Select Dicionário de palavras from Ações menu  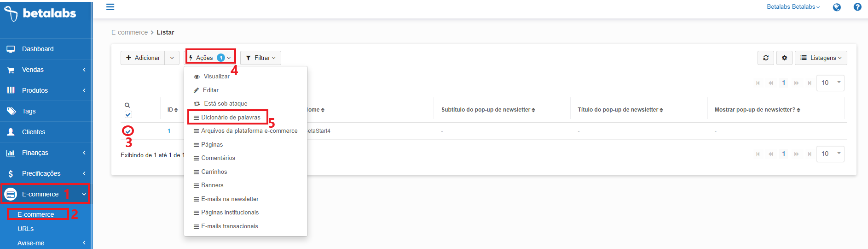click(x=231, y=117)
